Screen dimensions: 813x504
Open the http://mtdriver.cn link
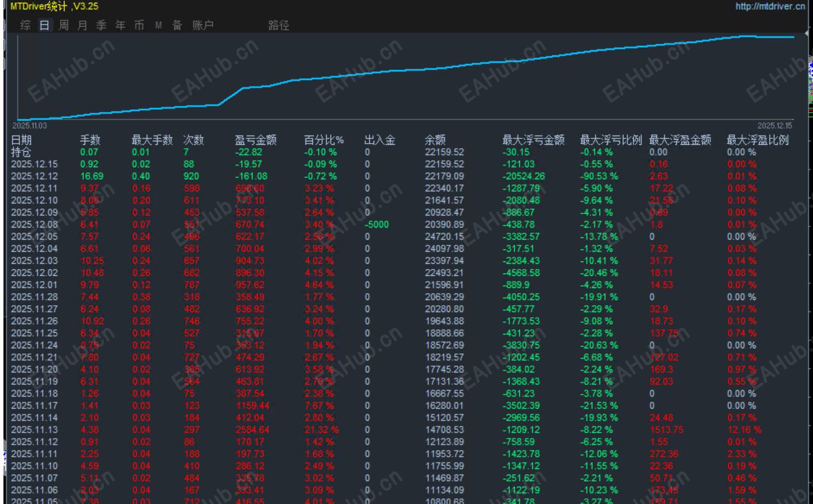[770, 6]
